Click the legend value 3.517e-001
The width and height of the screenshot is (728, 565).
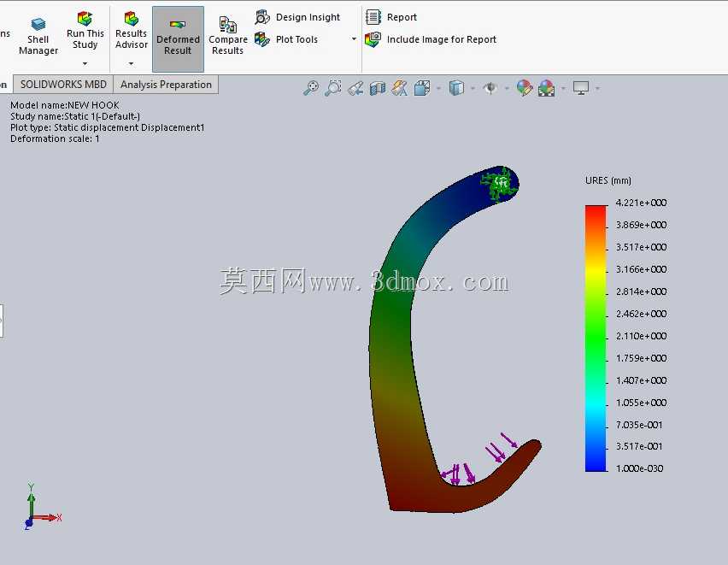[639, 446]
